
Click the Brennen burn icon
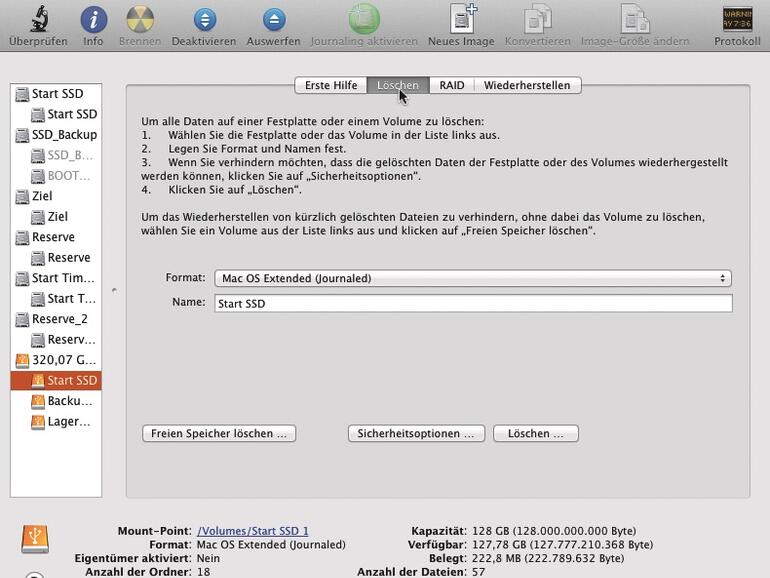(140, 20)
